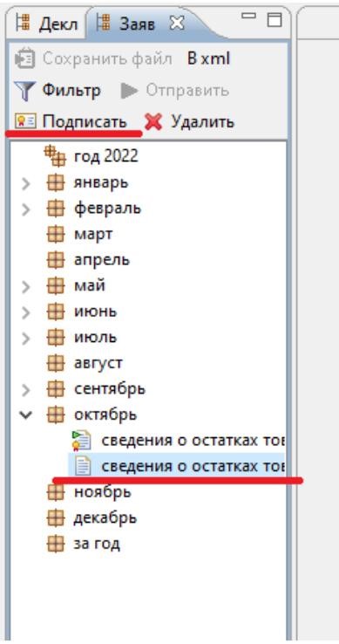This screenshot has height=644, width=339.
Task: Open signed сведения о остатках document
Action: click(177, 441)
